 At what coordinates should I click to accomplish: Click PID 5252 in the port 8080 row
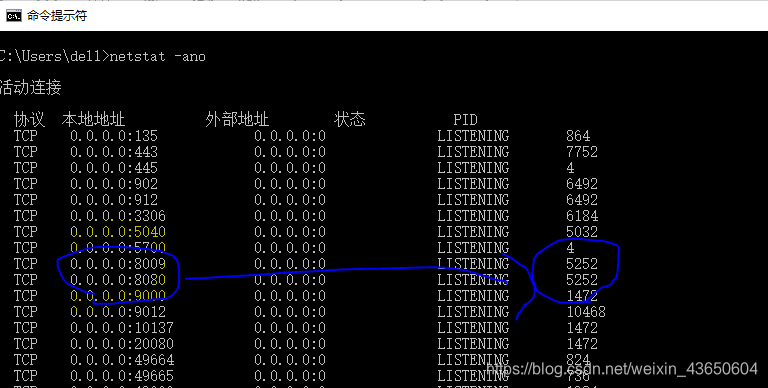(x=582, y=280)
